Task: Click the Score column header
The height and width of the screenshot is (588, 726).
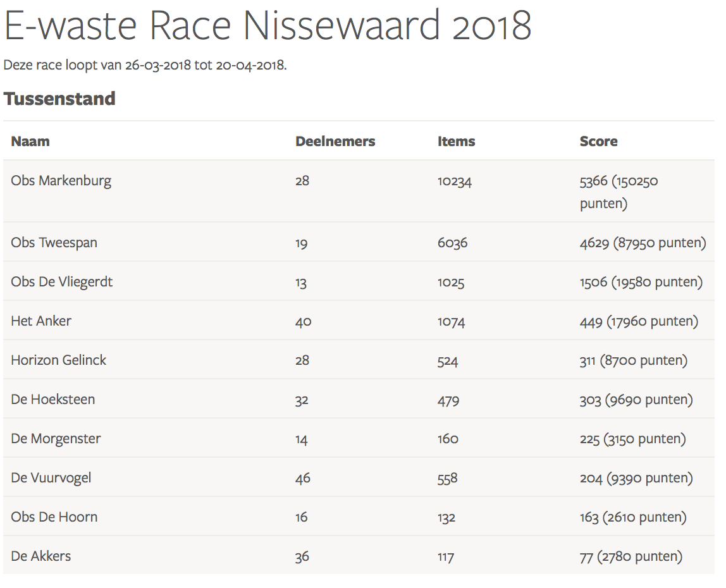Action: click(x=598, y=141)
